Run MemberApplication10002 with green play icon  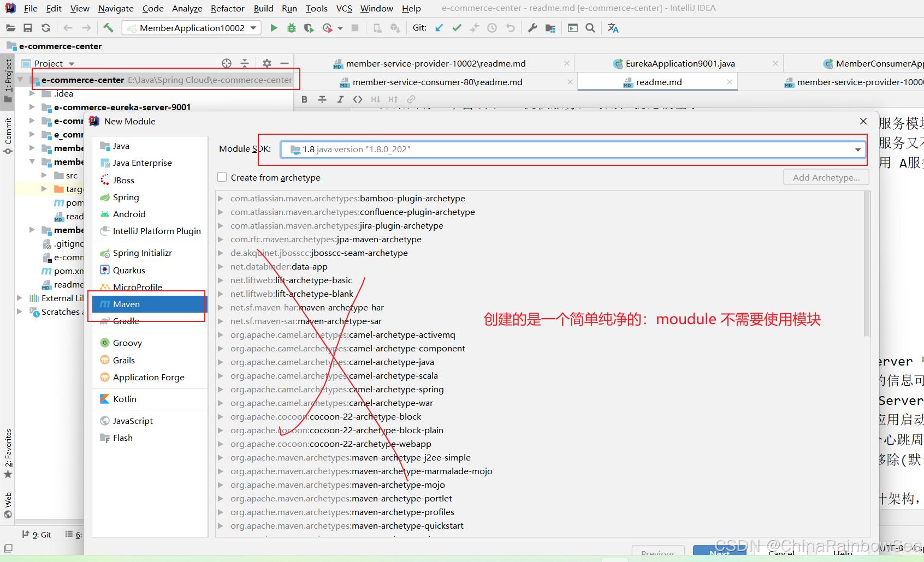click(274, 28)
